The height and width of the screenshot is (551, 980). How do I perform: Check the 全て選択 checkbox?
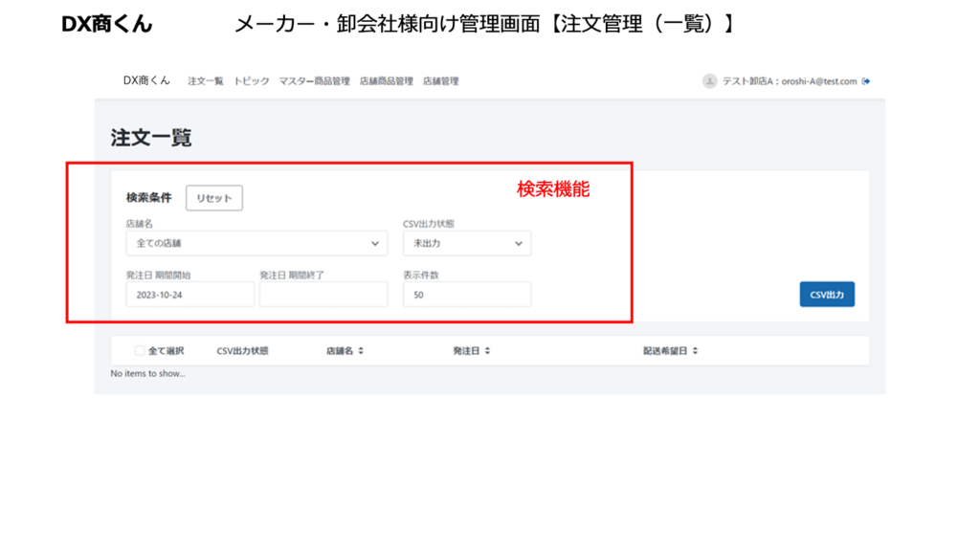[x=140, y=351]
